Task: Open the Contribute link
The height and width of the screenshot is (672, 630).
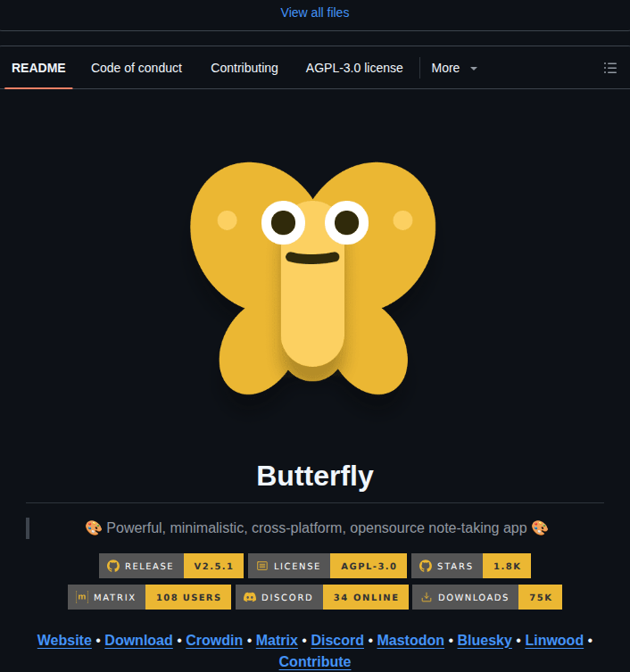Action: click(x=315, y=661)
